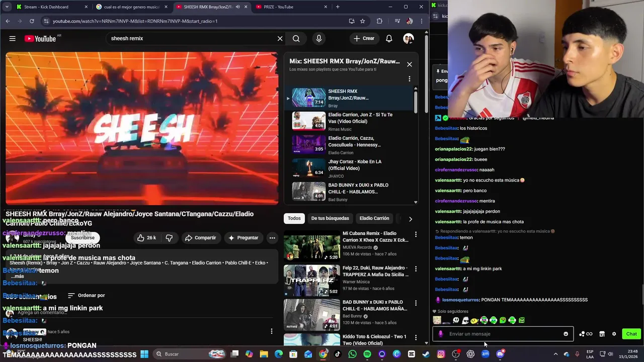
Task: Open Kick chat settings gear
Action: pyautogui.click(x=614, y=334)
